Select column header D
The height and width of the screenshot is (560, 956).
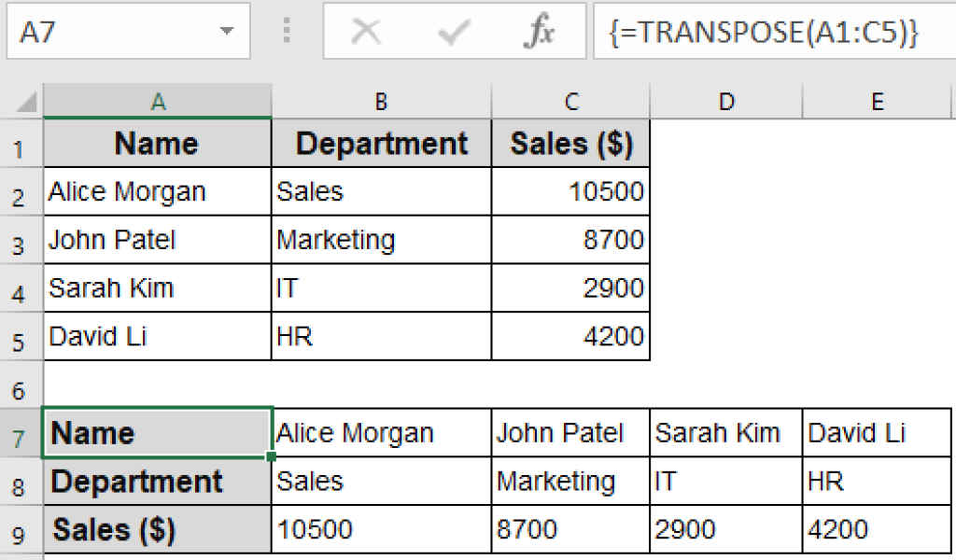(725, 99)
